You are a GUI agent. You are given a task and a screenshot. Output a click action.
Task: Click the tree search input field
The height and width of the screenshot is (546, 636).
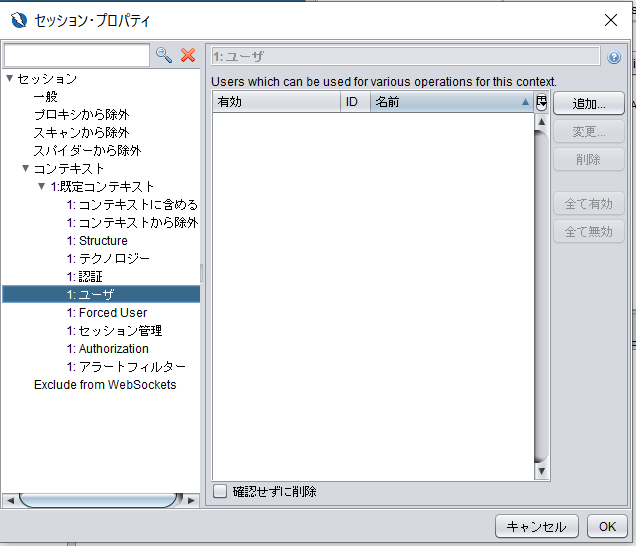(x=77, y=55)
